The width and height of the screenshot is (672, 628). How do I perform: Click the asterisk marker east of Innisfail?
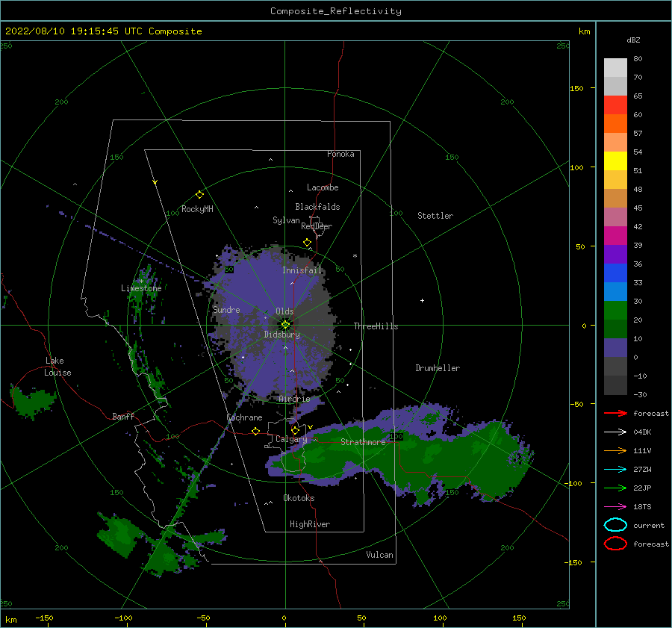[355, 256]
